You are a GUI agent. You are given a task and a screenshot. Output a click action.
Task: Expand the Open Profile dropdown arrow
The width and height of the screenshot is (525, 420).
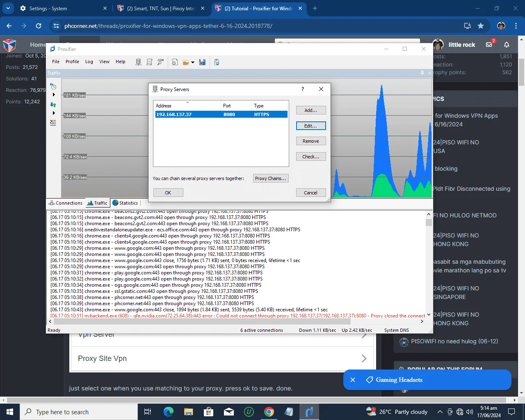click(x=193, y=62)
